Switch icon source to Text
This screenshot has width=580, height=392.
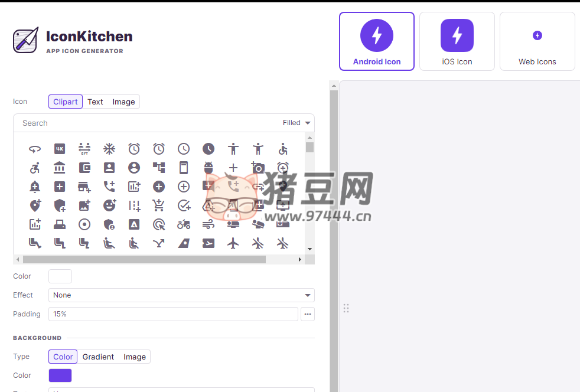tap(95, 102)
